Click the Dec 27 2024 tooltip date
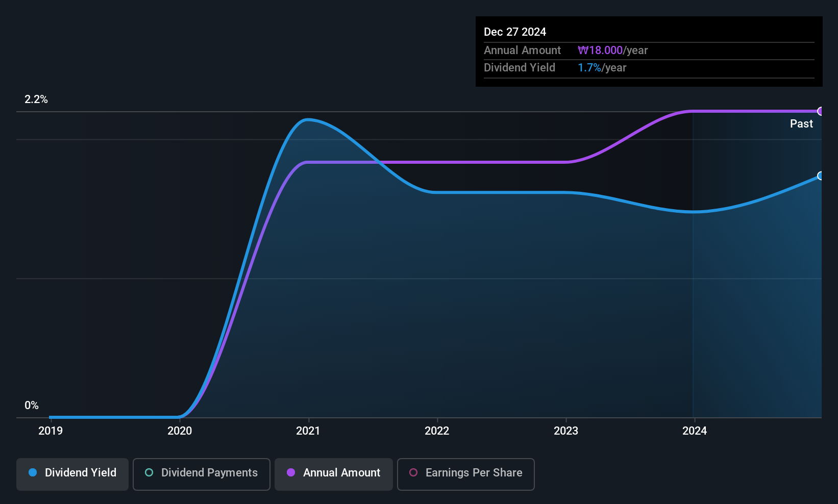Screen dimensions: 838x504 coord(515,32)
